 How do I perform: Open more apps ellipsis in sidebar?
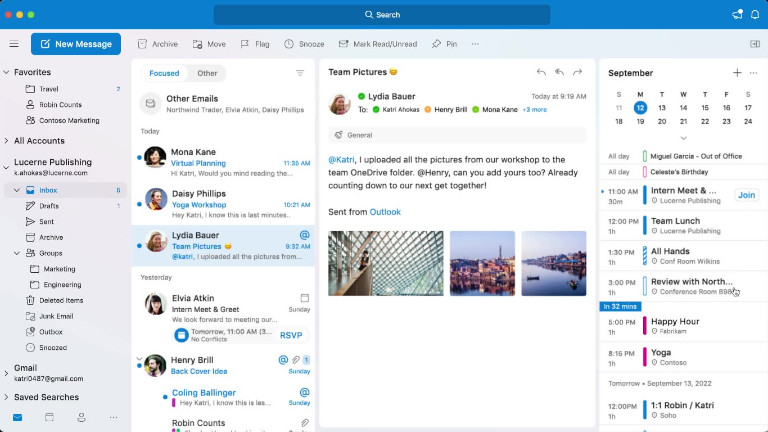coord(113,418)
